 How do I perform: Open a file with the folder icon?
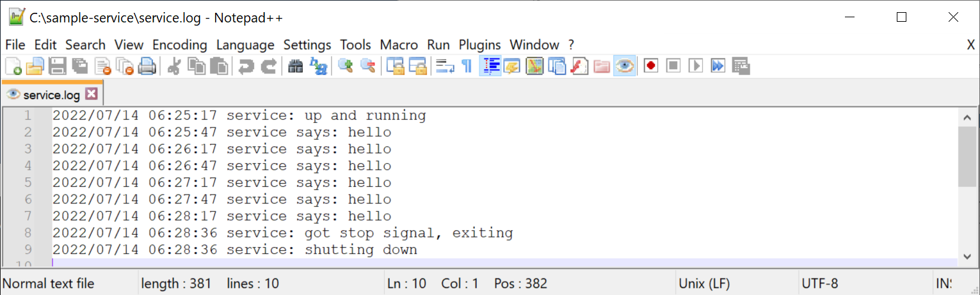(35, 66)
